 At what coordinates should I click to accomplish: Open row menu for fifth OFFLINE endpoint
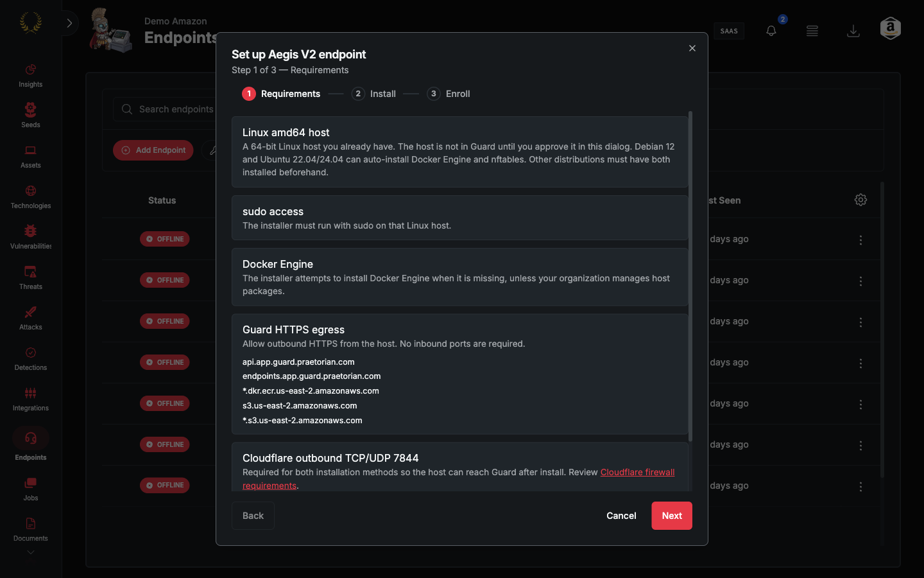tap(860, 404)
